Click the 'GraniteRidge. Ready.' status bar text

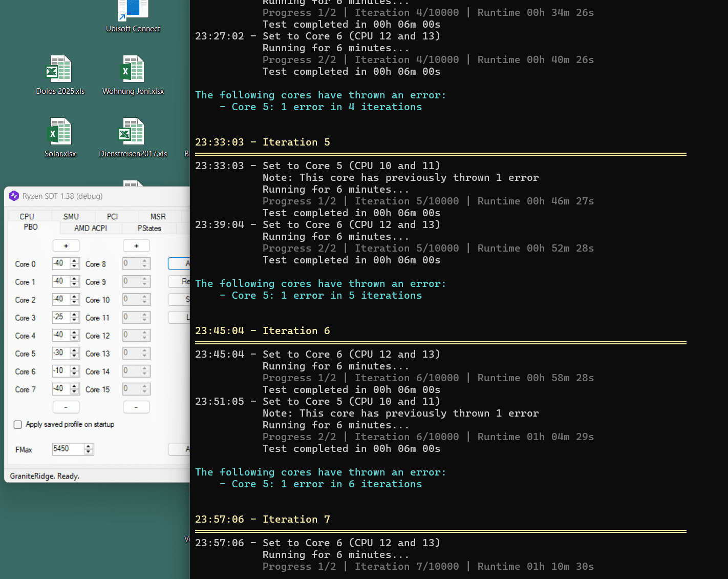click(x=45, y=476)
